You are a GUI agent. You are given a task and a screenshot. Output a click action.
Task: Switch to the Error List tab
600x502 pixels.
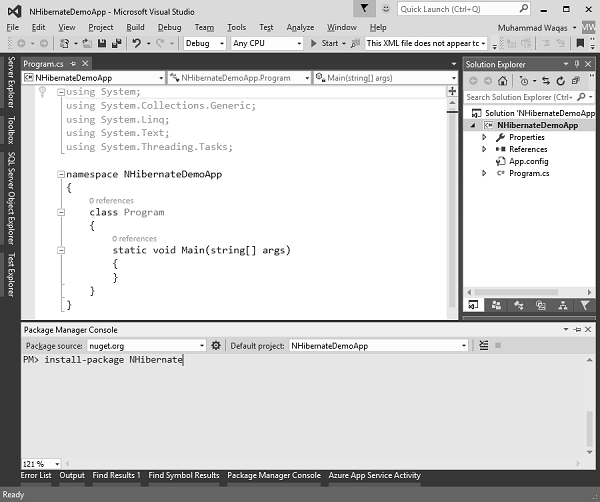pyautogui.click(x=36, y=475)
